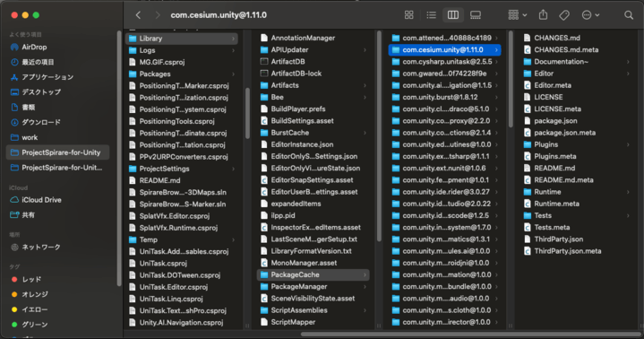Open ダウンロード in sidebar

[57, 122]
